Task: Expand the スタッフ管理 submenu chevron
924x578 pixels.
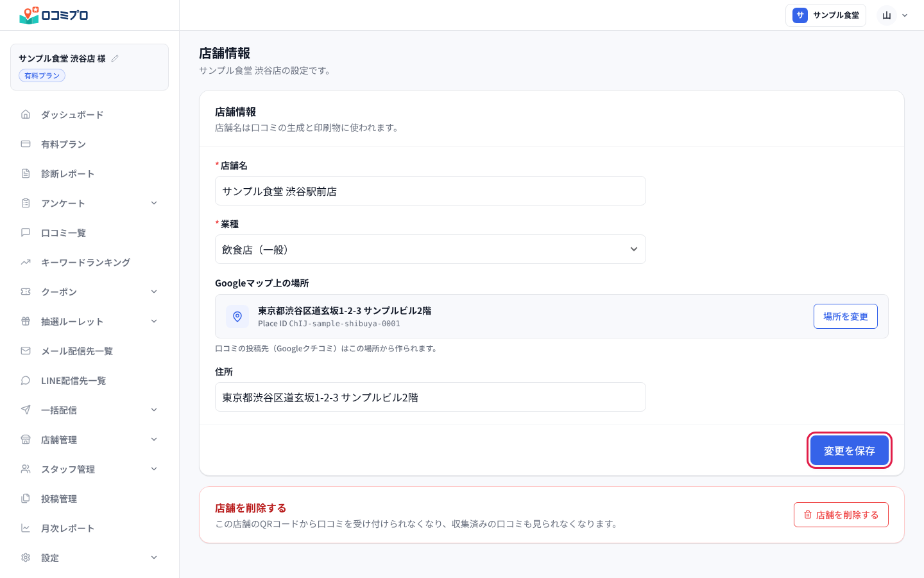Action: (154, 469)
